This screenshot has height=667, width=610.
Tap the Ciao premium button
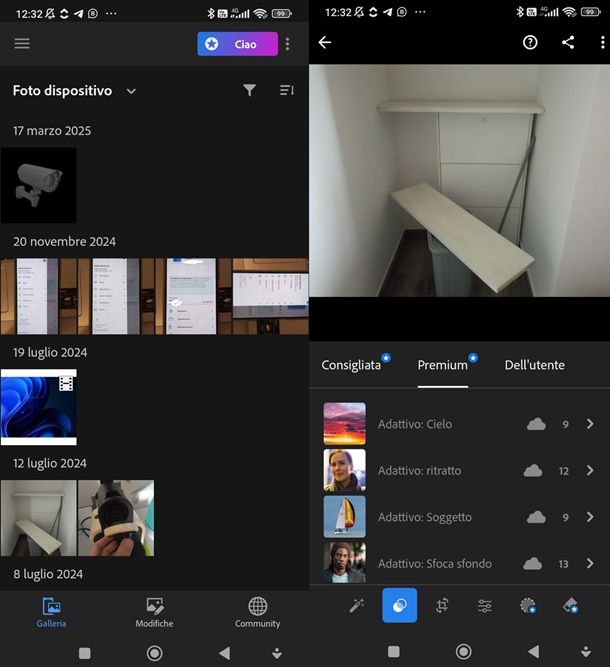pos(237,44)
